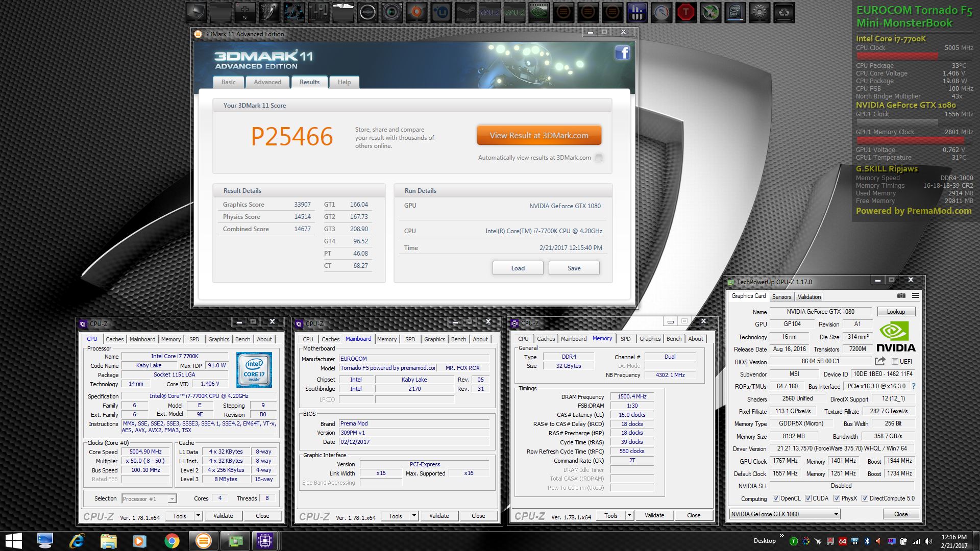Open Processor #1 selection dropdown

point(149,499)
